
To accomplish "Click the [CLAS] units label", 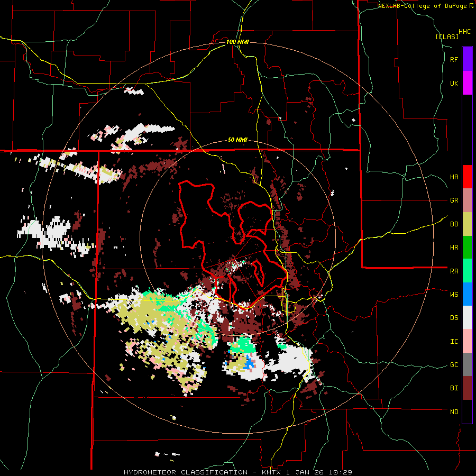I will (447, 36).
